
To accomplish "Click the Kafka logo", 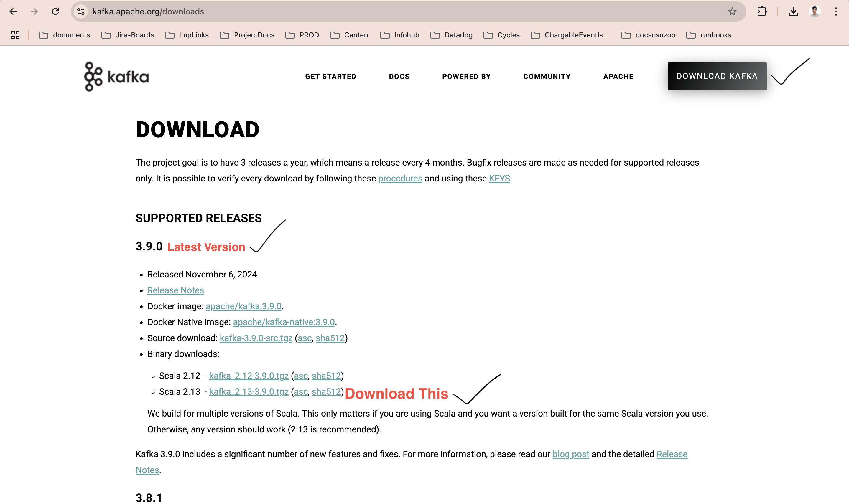I will coord(116,76).
